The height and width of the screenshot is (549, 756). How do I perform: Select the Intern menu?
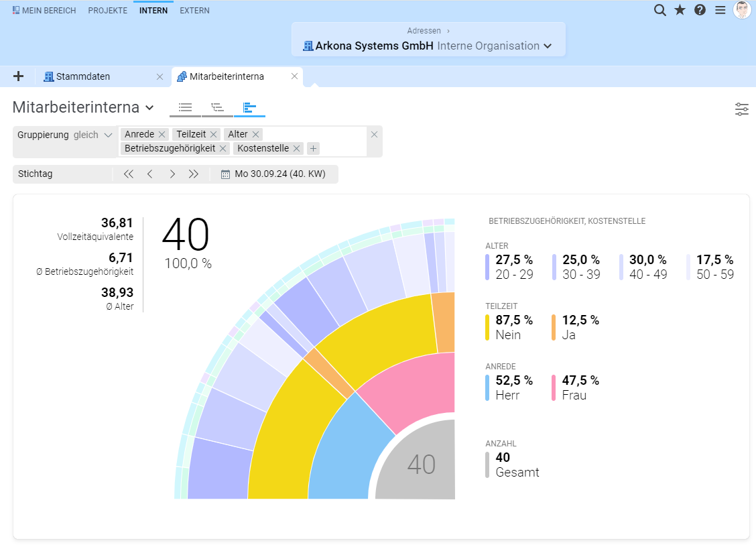pos(153,10)
